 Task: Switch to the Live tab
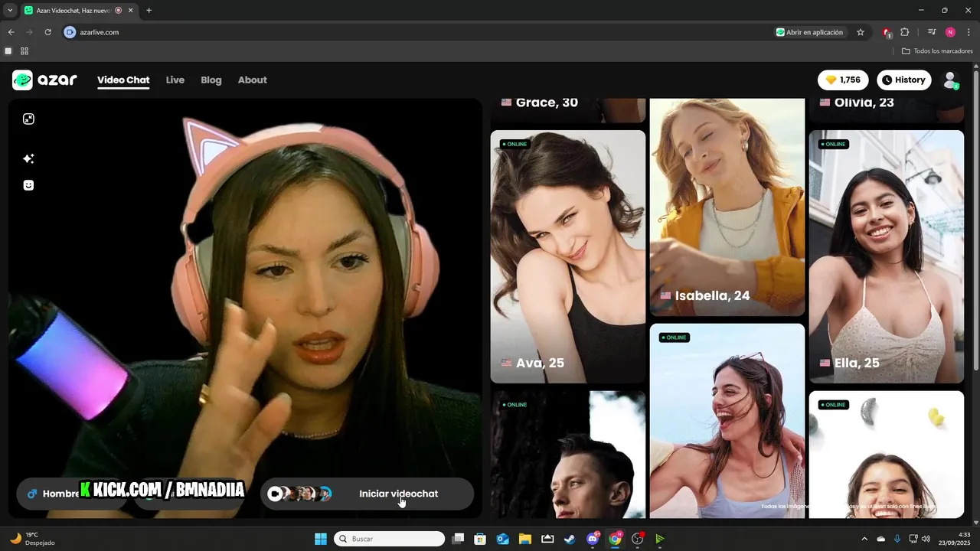[x=175, y=80]
